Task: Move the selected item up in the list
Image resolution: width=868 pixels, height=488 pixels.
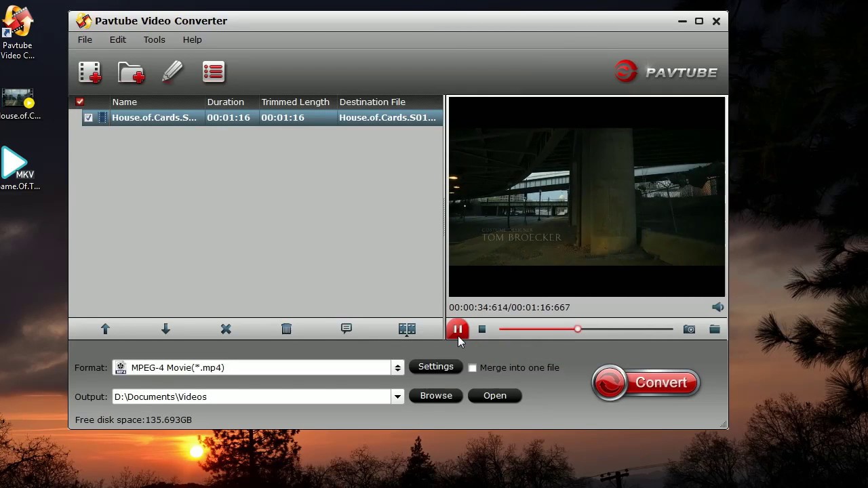Action: 105,329
